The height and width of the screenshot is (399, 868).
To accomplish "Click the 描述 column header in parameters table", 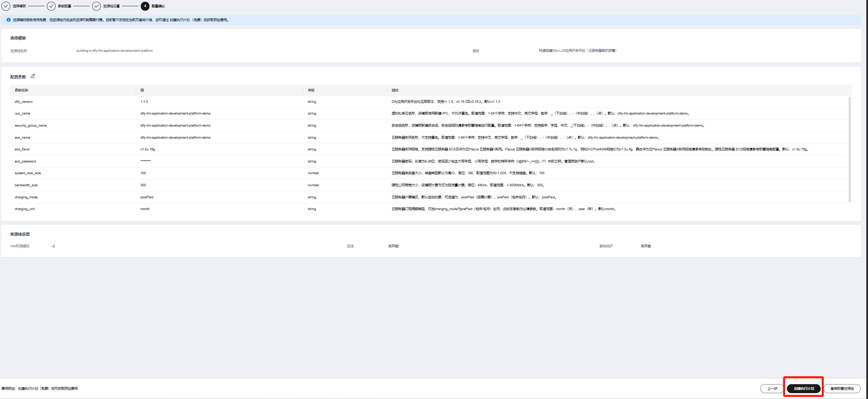I will pyautogui.click(x=395, y=90).
